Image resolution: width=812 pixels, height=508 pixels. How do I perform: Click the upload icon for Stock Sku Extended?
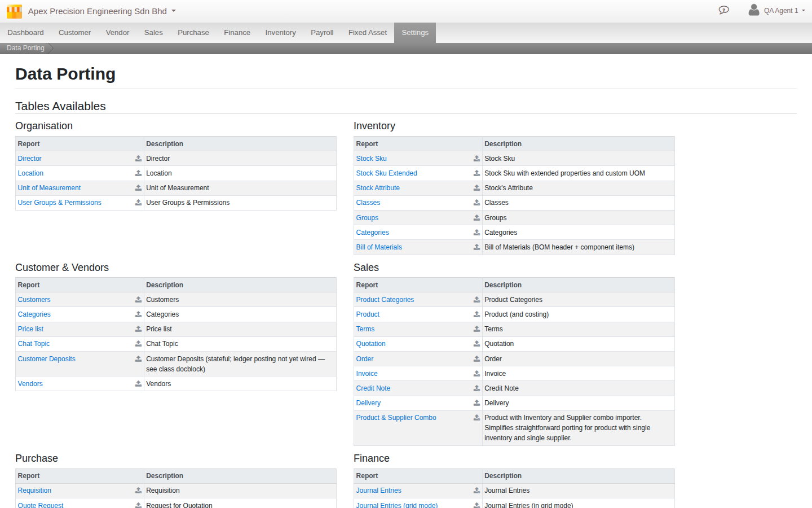(476, 173)
